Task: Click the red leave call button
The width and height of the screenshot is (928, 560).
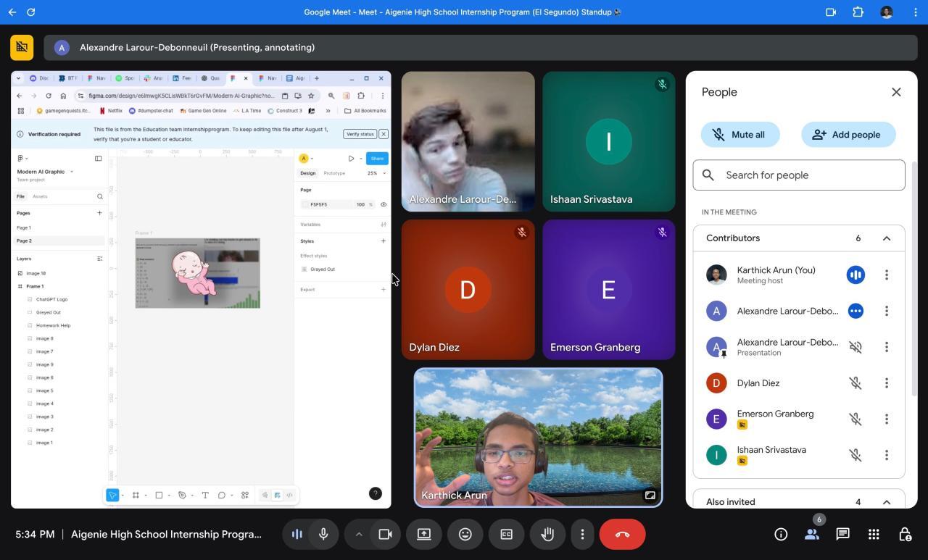Action: point(622,535)
